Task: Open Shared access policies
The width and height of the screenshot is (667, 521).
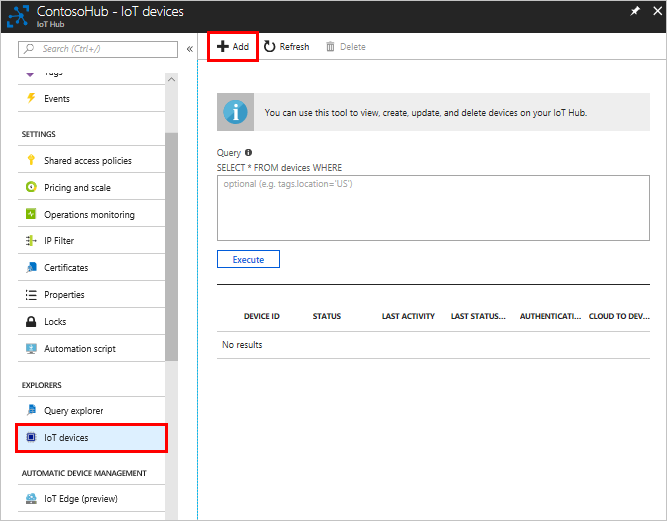Action: tap(91, 160)
